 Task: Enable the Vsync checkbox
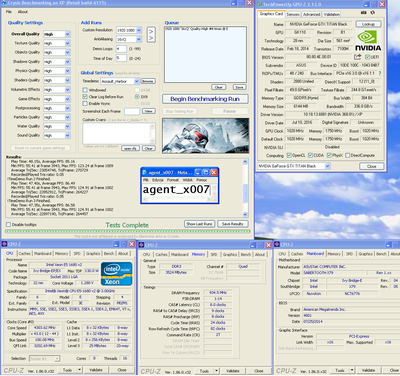(x=85, y=104)
